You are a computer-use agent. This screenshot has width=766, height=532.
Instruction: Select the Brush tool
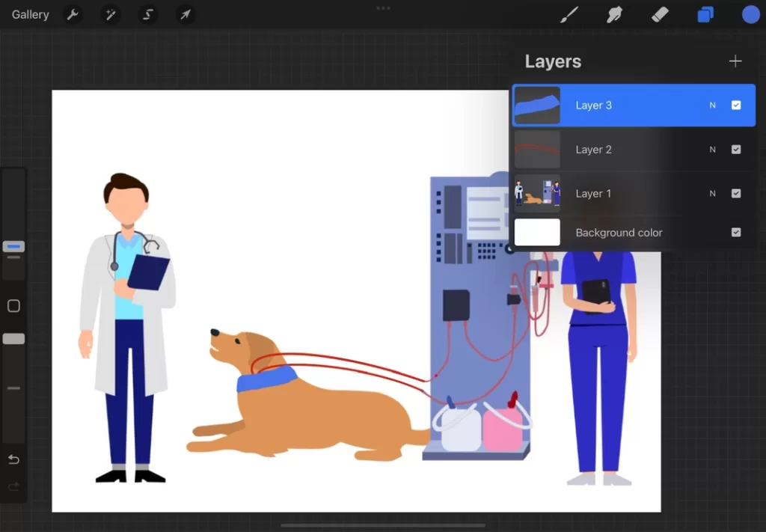(569, 15)
